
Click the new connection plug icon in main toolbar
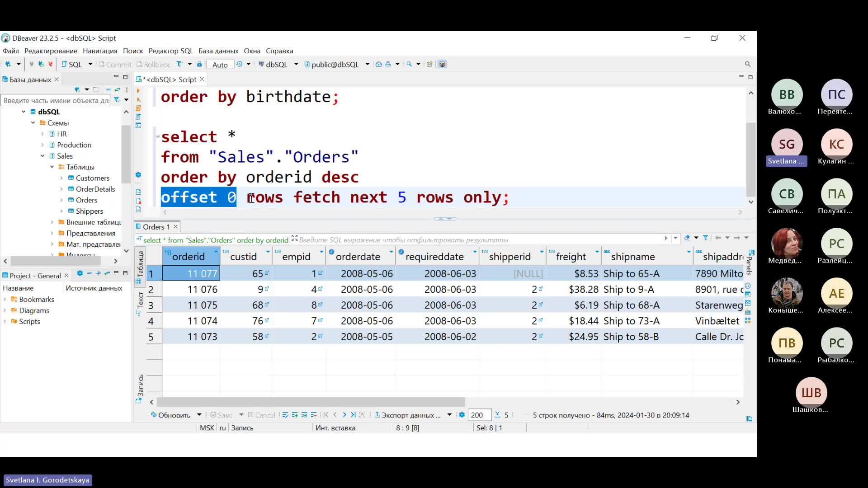click(x=8, y=64)
